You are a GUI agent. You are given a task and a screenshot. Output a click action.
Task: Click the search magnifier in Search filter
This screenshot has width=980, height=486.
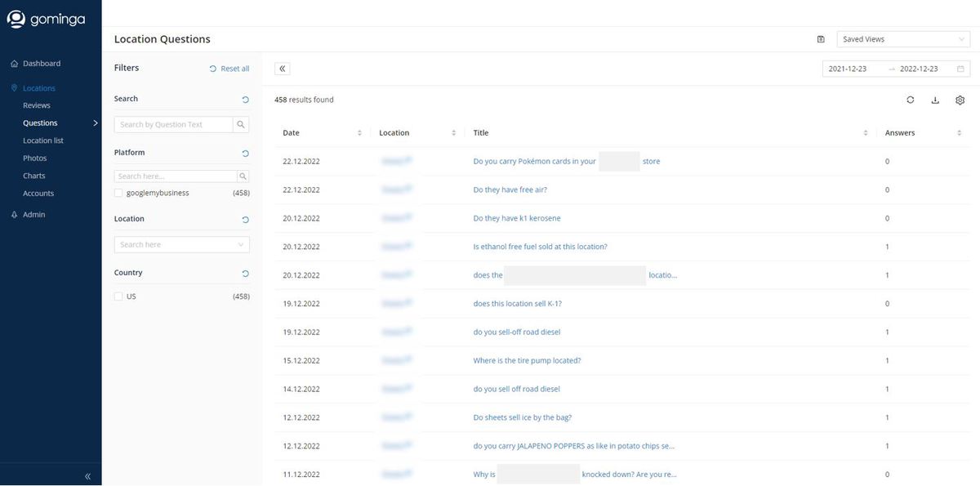coord(241,125)
